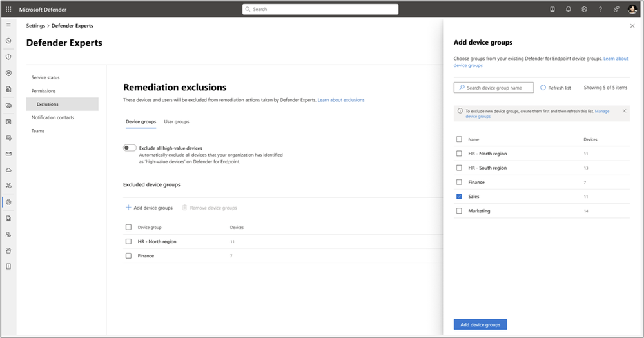Check the Finance row in excluded list
644x338 pixels.
tap(128, 256)
